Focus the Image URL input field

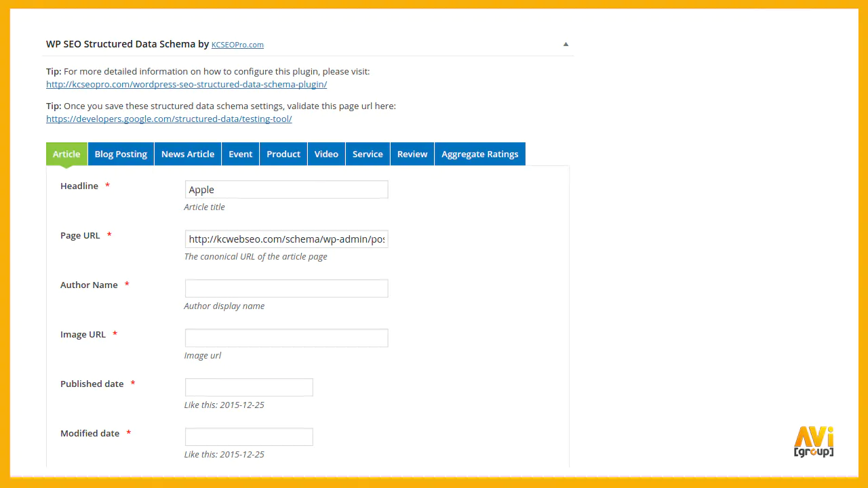click(x=286, y=338)
